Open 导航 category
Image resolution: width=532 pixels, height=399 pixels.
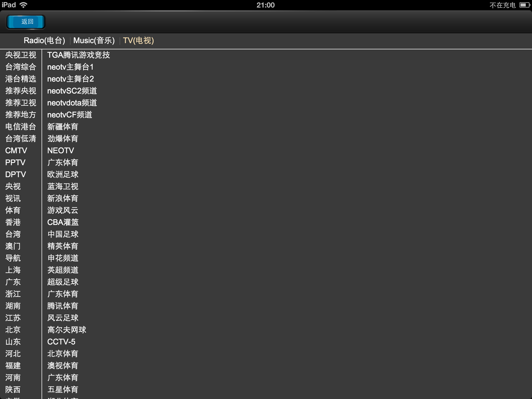point(13,258)
